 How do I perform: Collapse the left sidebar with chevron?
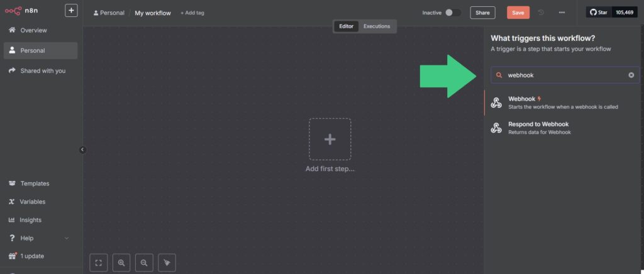82,150
